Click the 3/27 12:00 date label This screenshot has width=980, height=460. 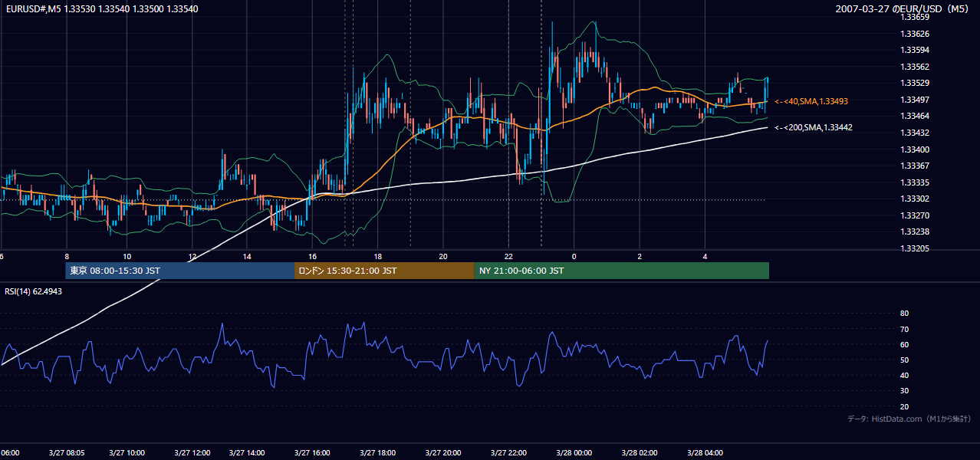[x=192, y=453]
